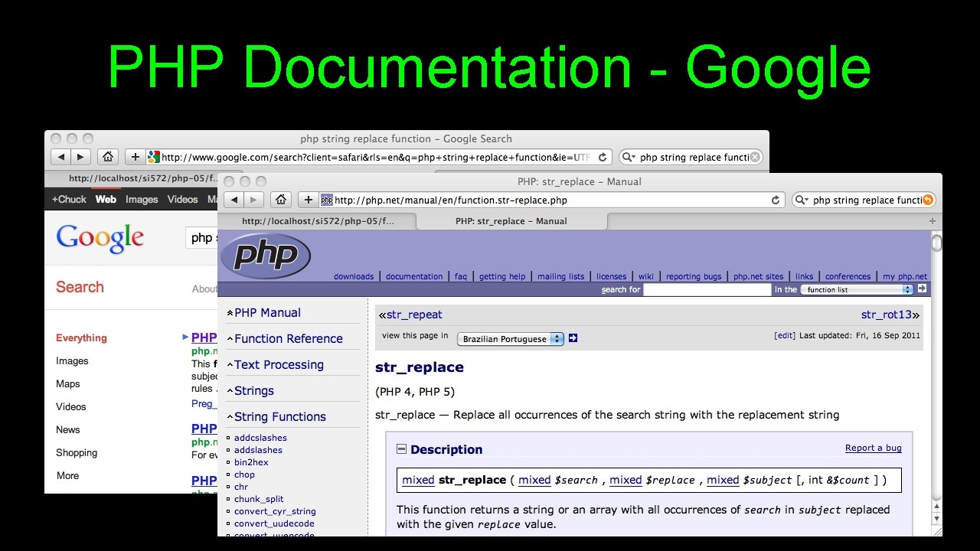Open the getting help link
Viewport: 980px width, 551px height.
[502, 276]
